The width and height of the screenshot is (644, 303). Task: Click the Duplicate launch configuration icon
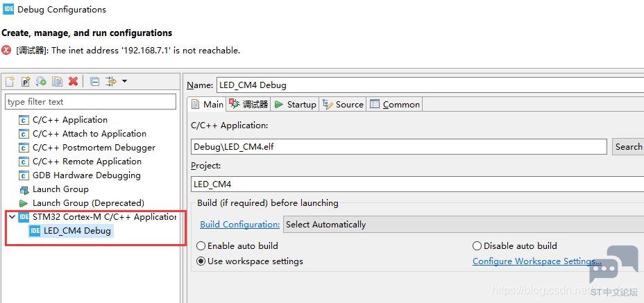point(57,81)
